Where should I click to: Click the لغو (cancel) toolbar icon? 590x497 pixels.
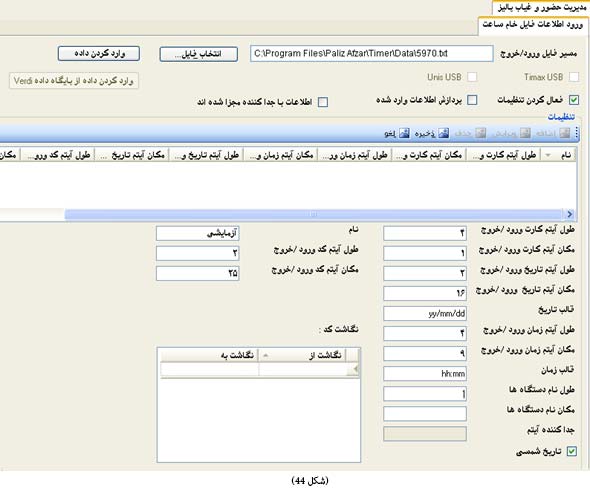pos(404,133)
